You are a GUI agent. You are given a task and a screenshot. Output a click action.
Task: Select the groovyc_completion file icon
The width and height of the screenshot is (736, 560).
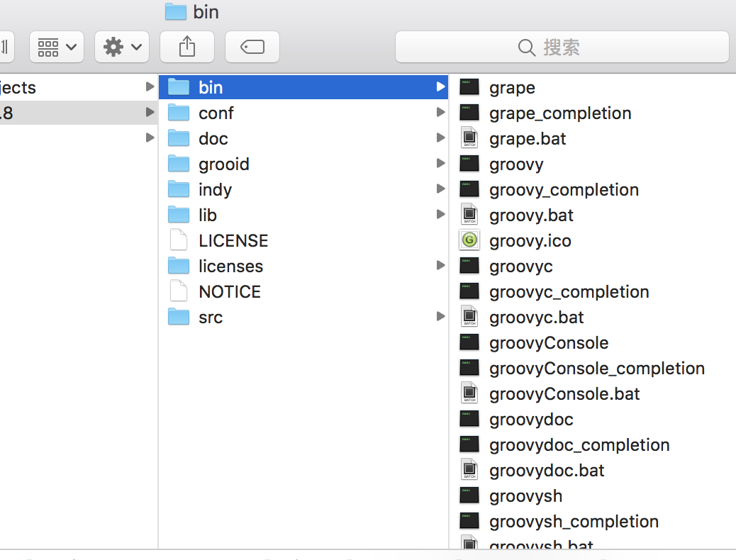(x=469, y=291)
